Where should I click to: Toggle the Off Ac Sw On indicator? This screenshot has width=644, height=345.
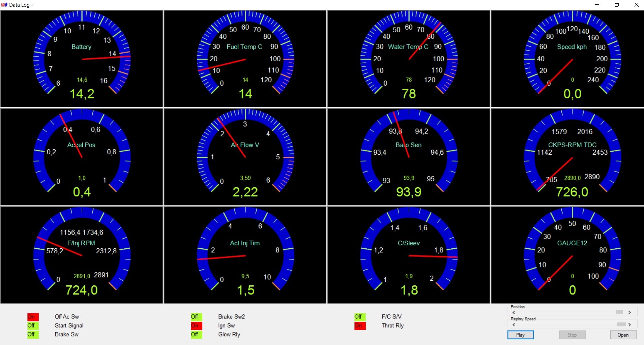click(x=33, y=317)
